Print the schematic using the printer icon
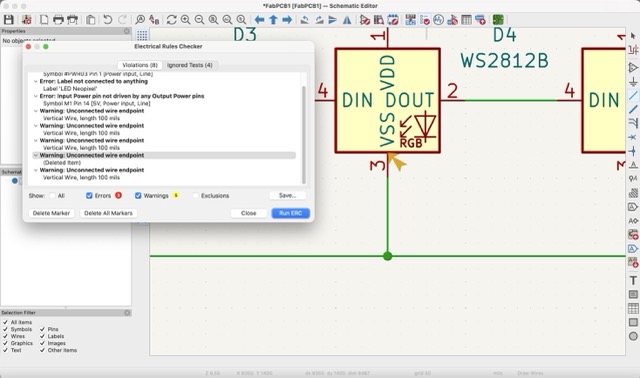 58,20
